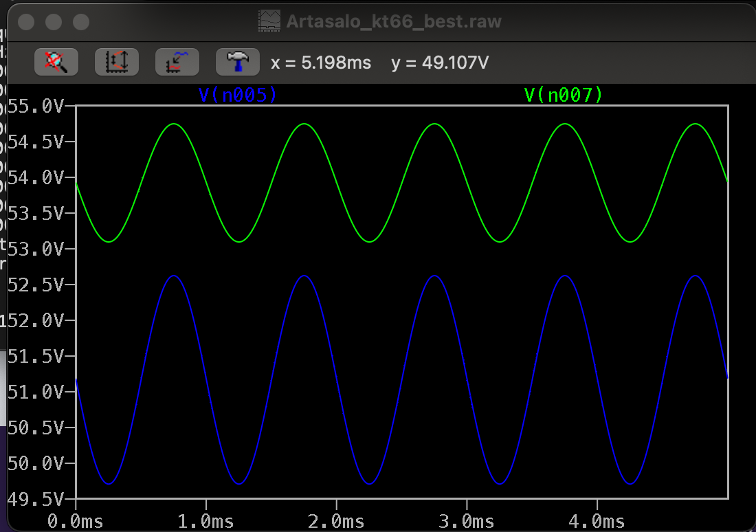Image resolution: width=756 pixels, height=532 pixels.
Task: Click the 2.0ms time axis label
Action: pyautogui.click(x=336, y=522)
